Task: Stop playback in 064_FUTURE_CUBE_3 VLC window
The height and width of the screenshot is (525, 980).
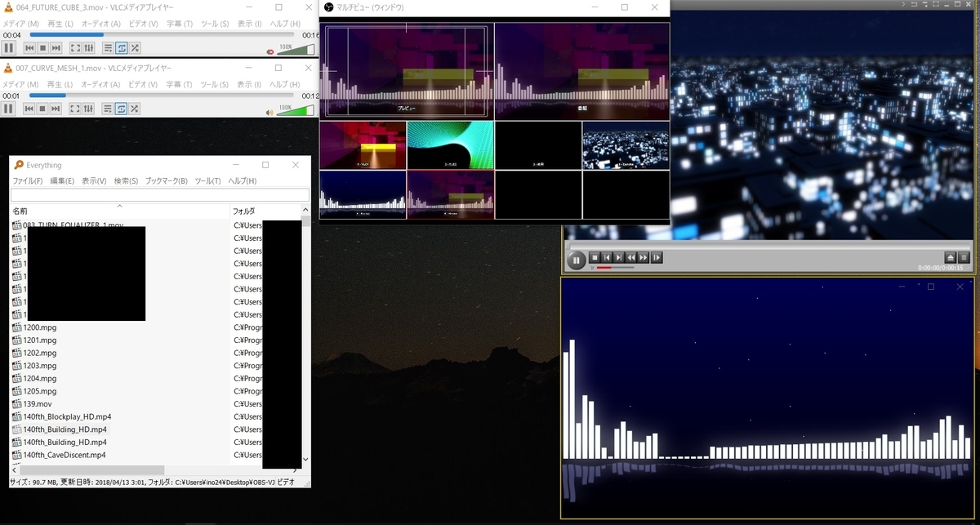Action: click(42, 49)
